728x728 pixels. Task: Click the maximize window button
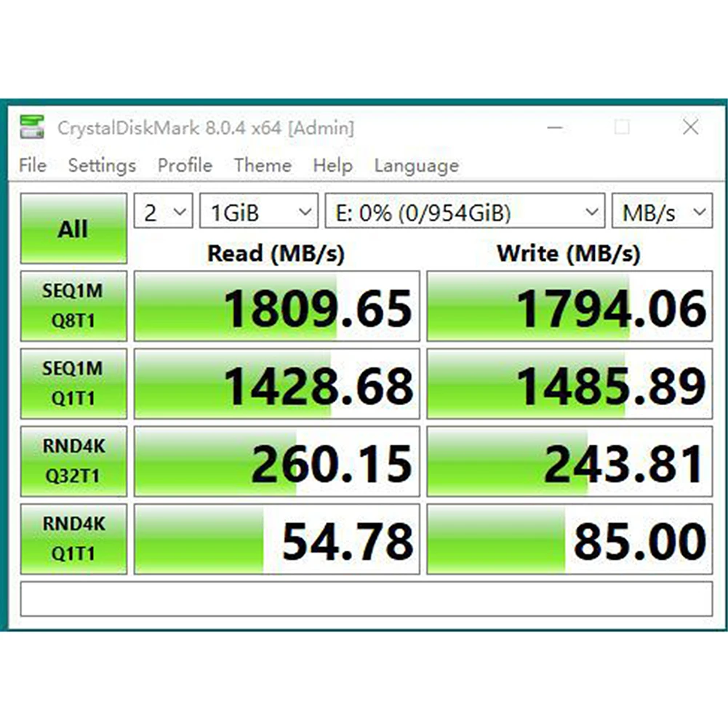[622, 127]
